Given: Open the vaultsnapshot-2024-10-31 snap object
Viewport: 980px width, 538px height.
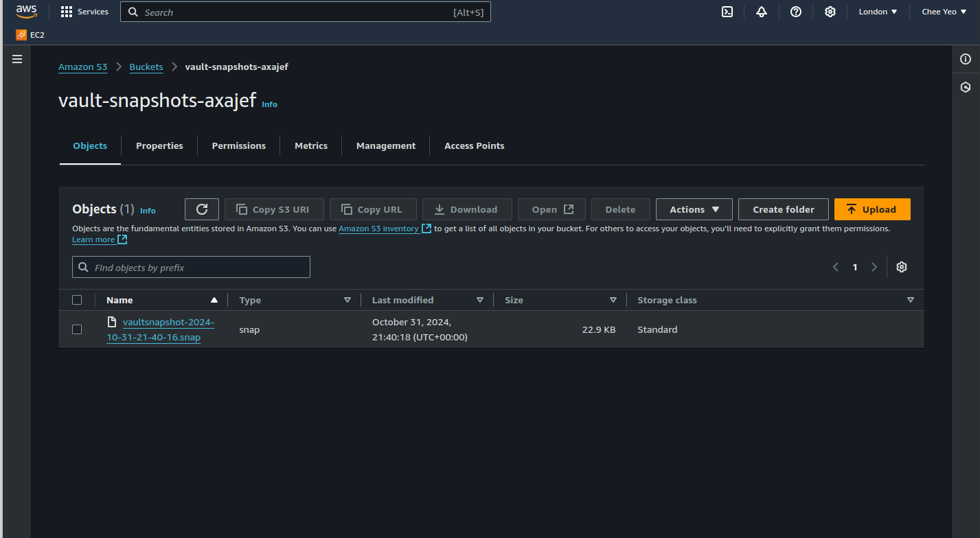Looking at the screenshot, I should 161,329.
